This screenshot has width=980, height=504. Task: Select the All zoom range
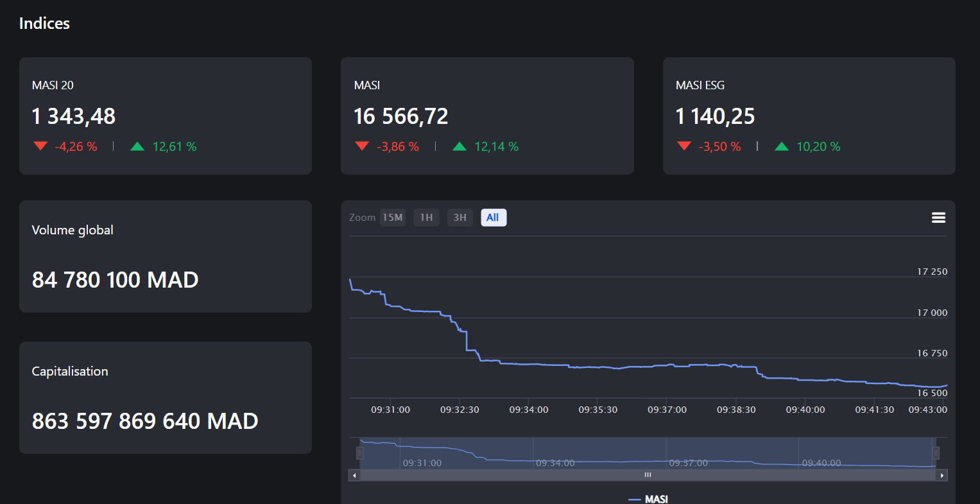[x=493, y=218]
